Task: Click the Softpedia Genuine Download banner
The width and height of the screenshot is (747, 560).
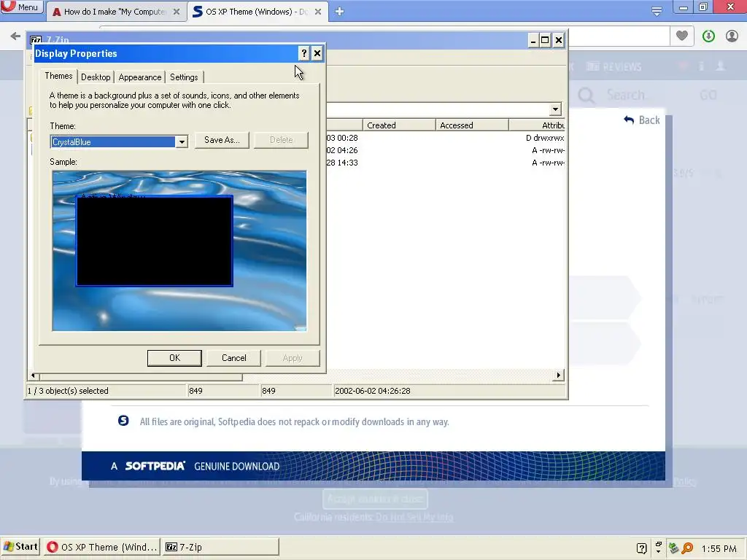Action: (373, 466)
